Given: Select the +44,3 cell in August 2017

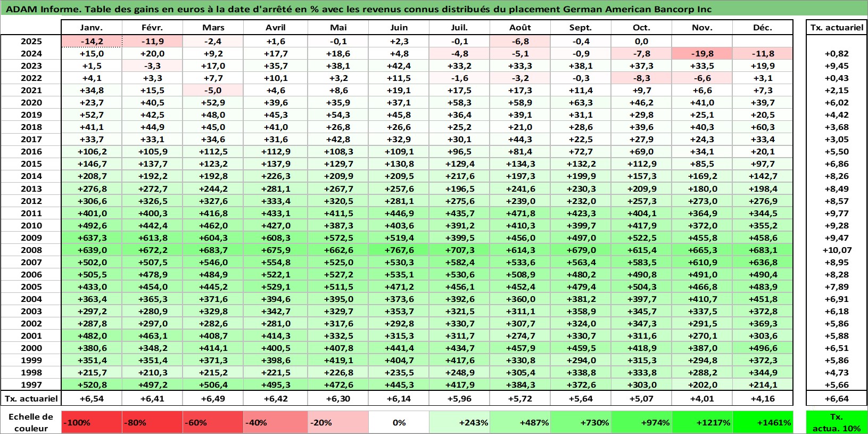Looking at the screenshot, I should [520, 139].
